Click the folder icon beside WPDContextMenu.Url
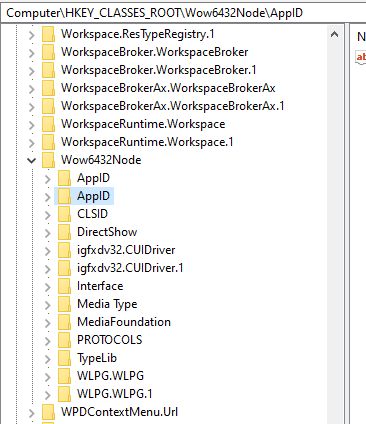 [48, 412]
